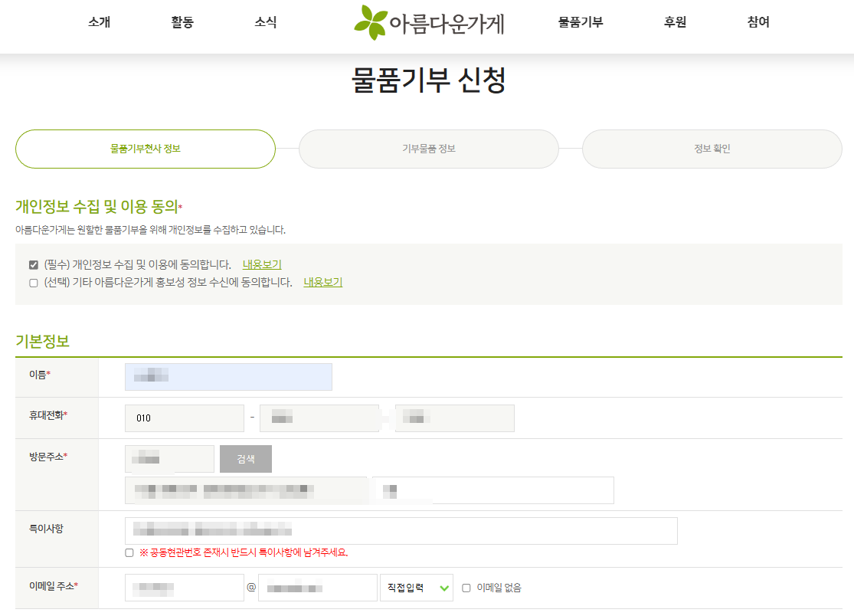The height and width of the screenshot is (616, 854).
Task: Open 내용보기 for 홍보성 정보 consent
Action: pos(323,282)
